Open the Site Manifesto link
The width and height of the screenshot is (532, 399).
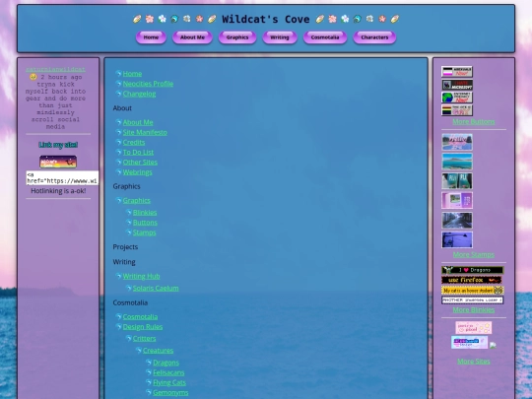point(145,132)
